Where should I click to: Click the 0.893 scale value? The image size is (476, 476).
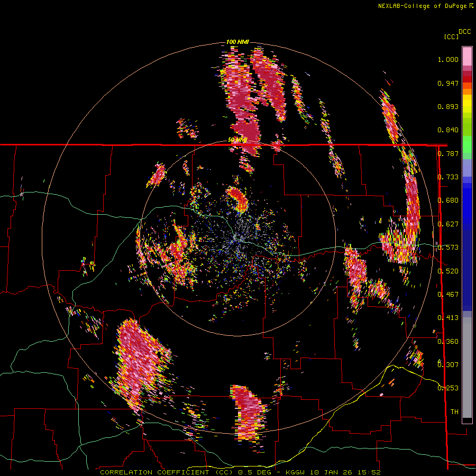click(x=448, y=106)
